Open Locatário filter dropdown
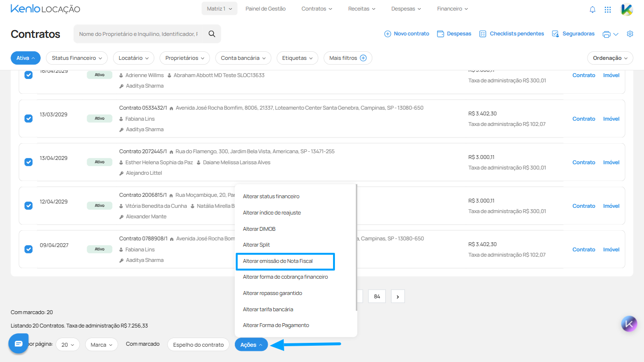This screenshot has height=362, width=644. [134, 58]
